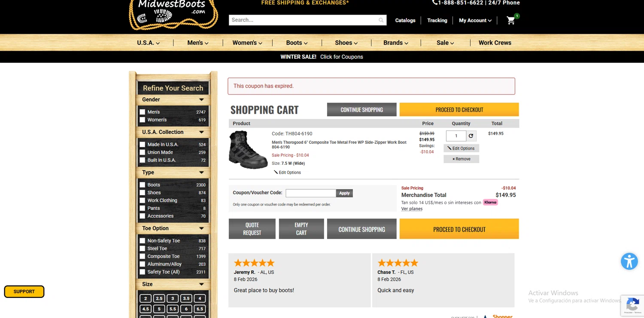The height and width of the screenshot is (318, 644).
Task: Enable the Made In U.S.A. filter
Action: 143,145
